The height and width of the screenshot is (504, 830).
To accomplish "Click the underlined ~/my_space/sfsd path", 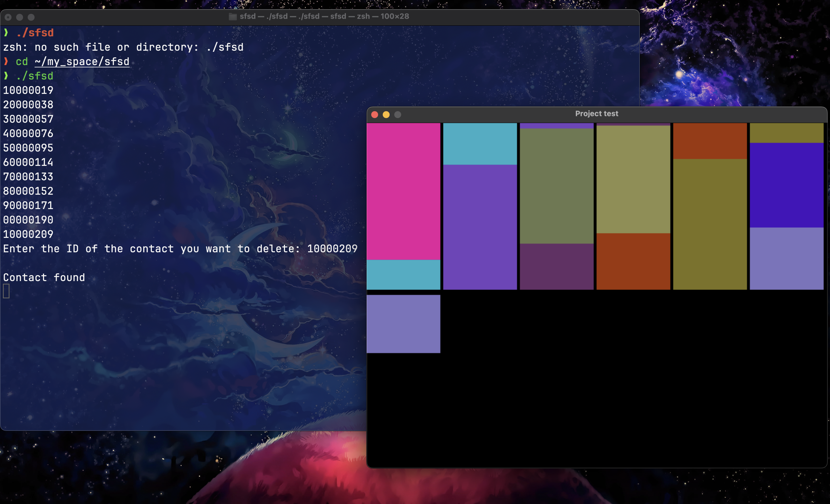I will (82, 62).
